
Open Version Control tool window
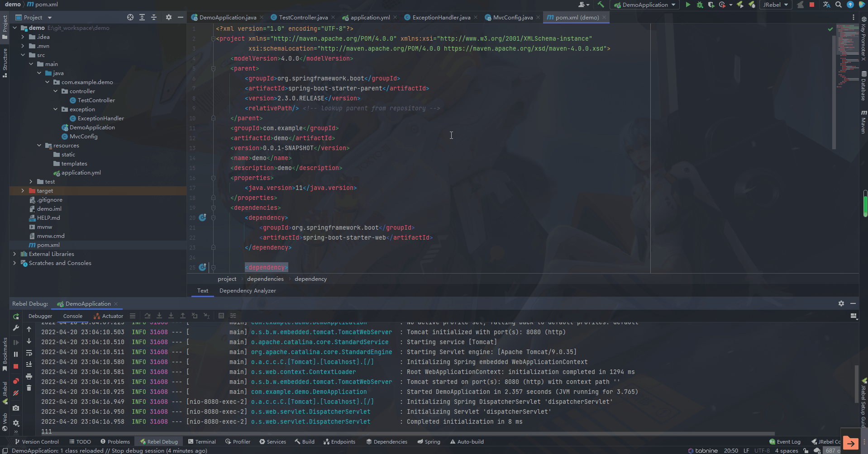pyautogui.click(x=37, y=442)
